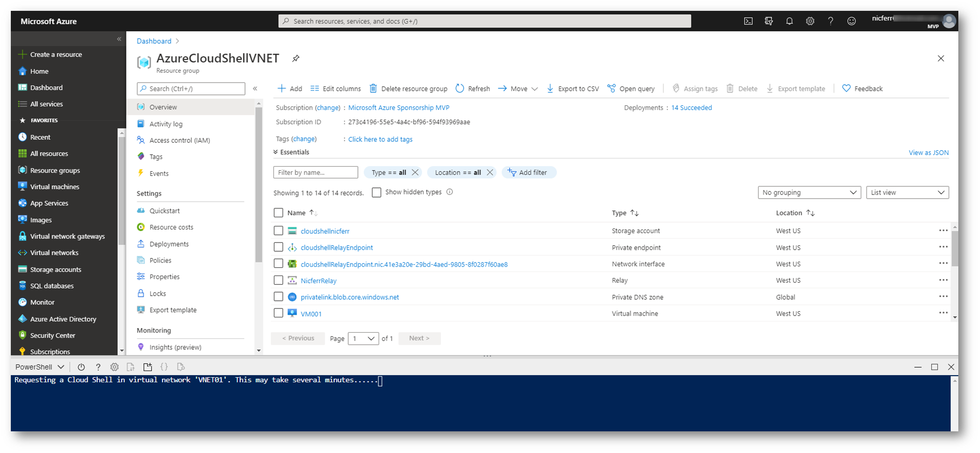This screenshot has width=980, height=453.
Task: Click the resource list vertical scrollbar
Action: [x=955, y=248]
